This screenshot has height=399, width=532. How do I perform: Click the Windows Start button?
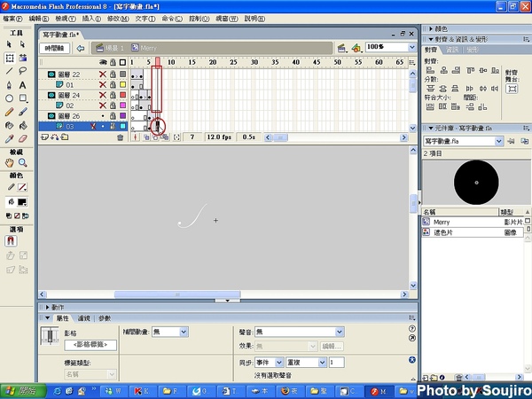(x=20, y=390)
